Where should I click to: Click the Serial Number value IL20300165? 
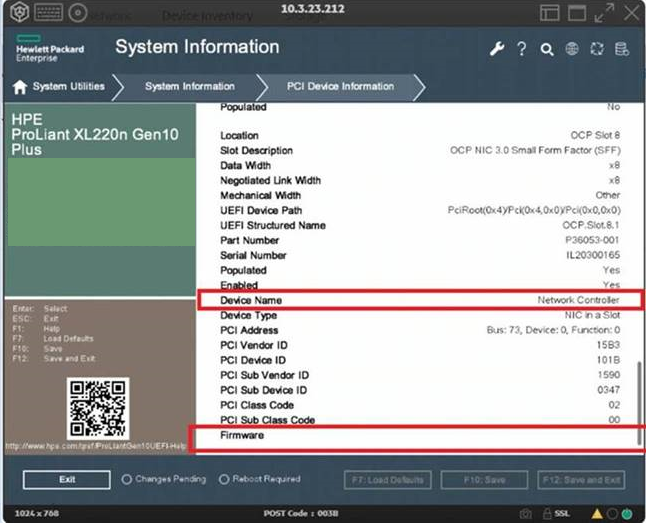[x=593, y=255]
